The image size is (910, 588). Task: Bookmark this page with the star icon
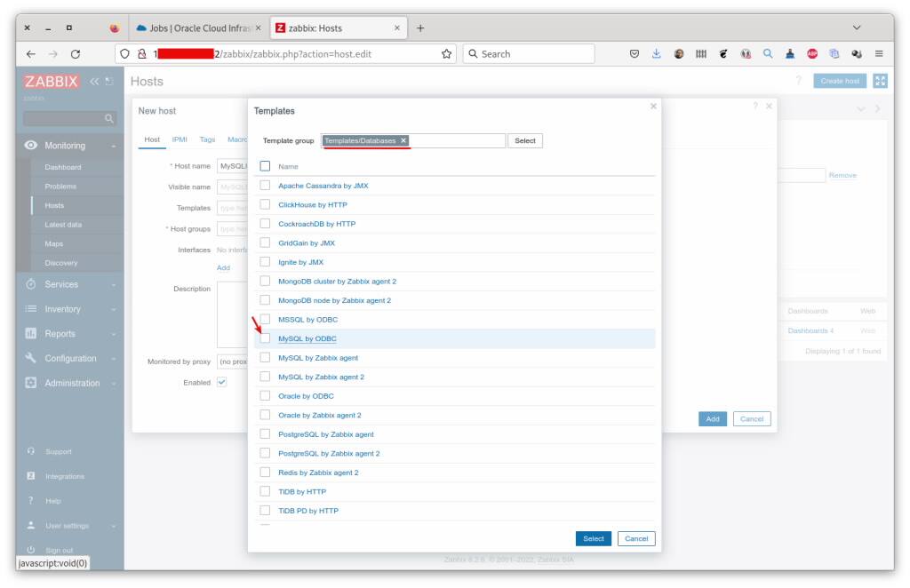[446, 54]
